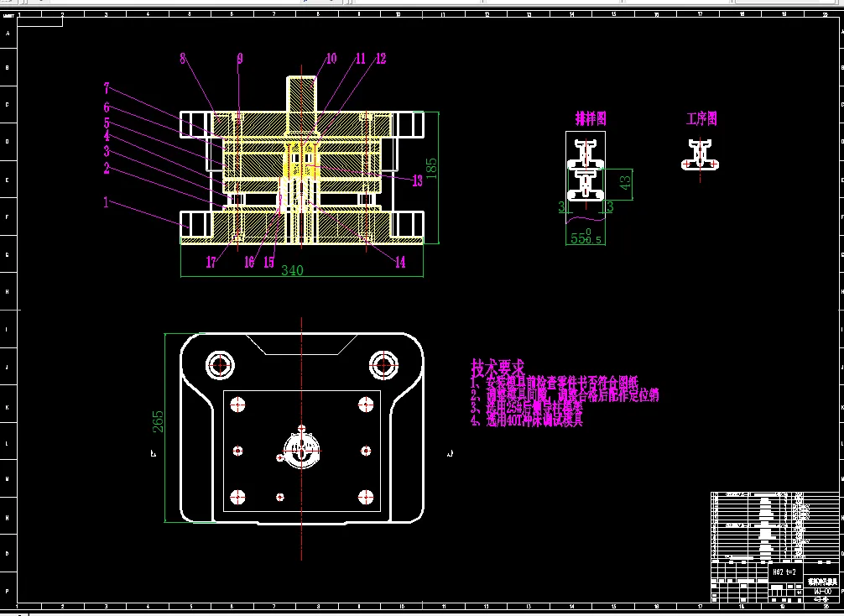This screenshot has height=616, width=844.
Task: Select technical note line mentioning 40T
Action: pos(528,420)
